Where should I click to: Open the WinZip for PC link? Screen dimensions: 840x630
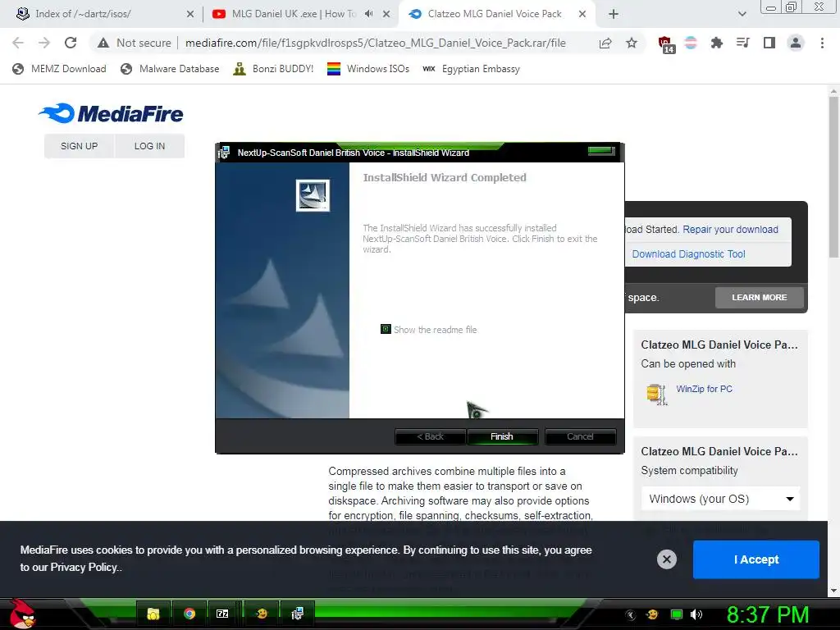tap(704, 389)
